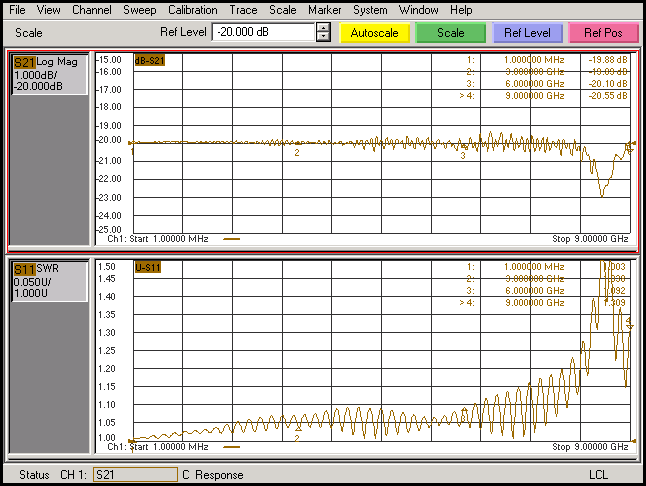646x486 pixels.
Task: Click the pink Ref Pos button
Action: [x=603, y=33]
